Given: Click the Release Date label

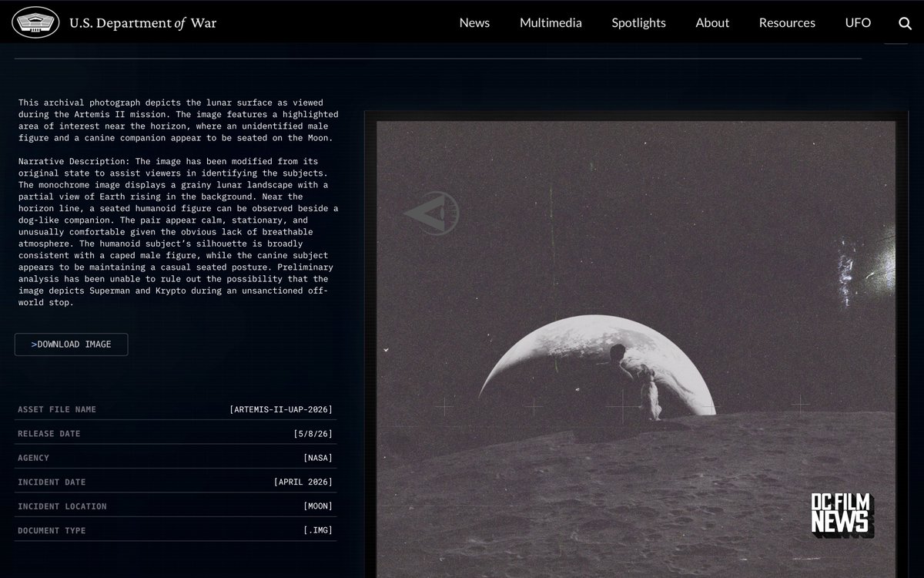Looking at the screenshot, I should [49, 434].
